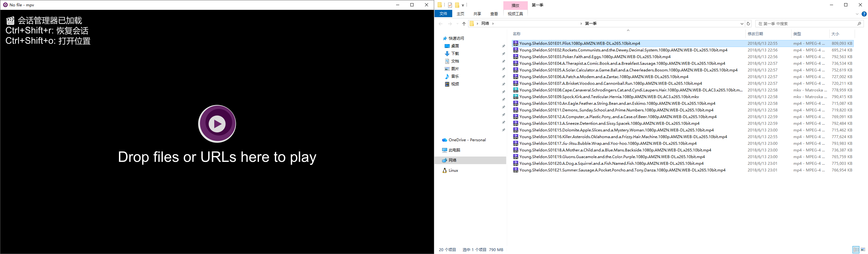The image size is (868, 254).
Task: Sort files by 修改日期 column header
Action: 755,34
